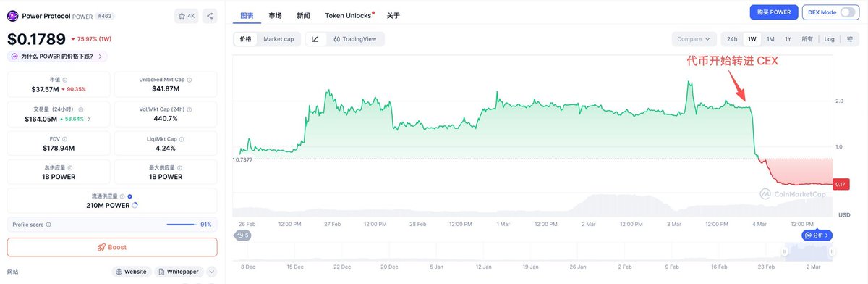Image resolution: width=868 pixels, height=284 pixels.
Task: Toggle the DEX Mode switch
Action: pos(847,12)
